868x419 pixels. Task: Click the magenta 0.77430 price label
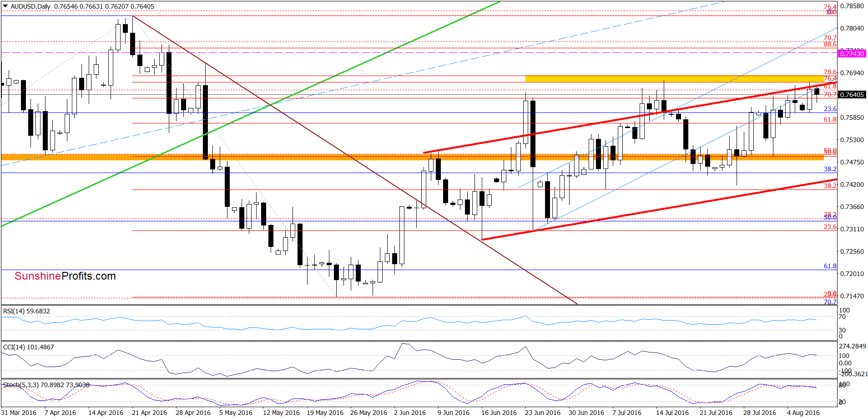click(852, 54)
